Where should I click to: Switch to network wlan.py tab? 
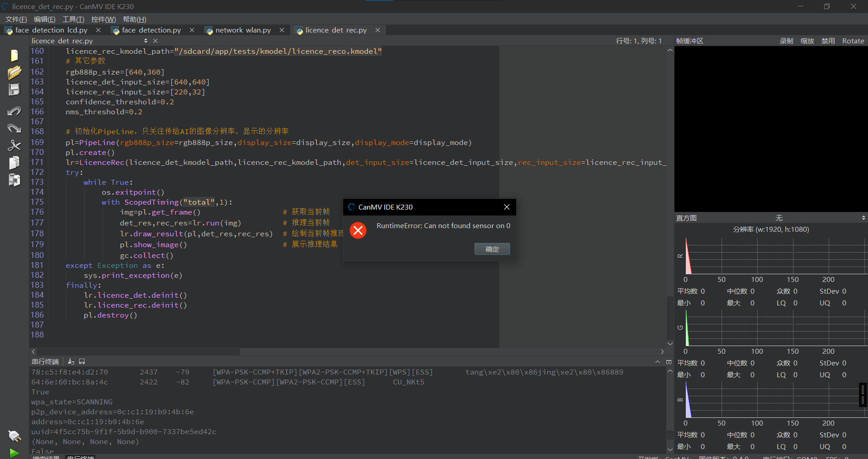coord(243,30)
